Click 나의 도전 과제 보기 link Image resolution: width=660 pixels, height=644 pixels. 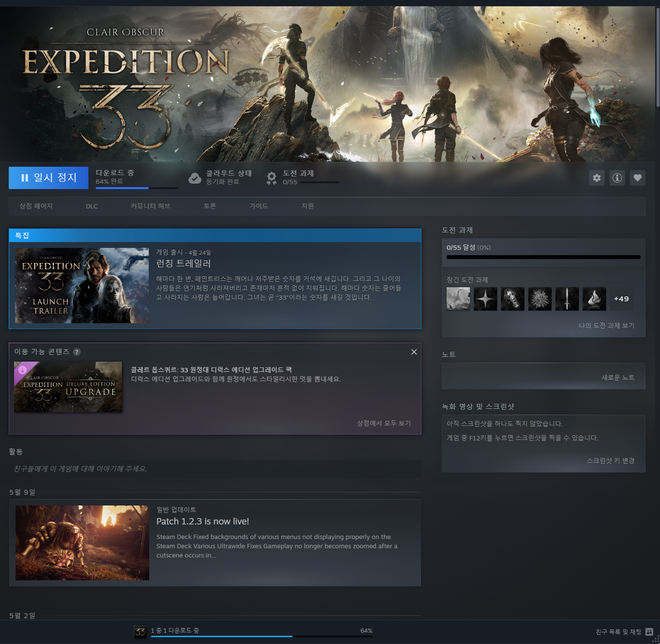pyautogui.click(x=607, y=326)
